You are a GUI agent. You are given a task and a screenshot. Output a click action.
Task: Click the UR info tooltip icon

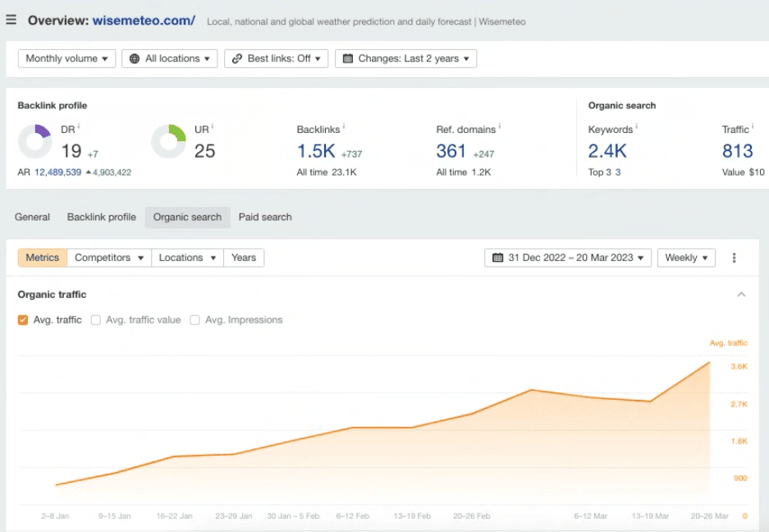point(212,126)
